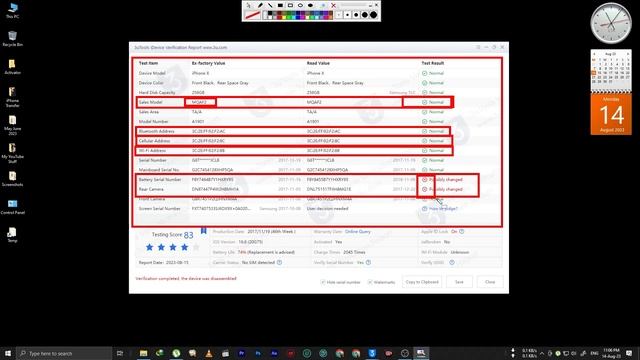640x360 pixels.
Task: Click the Windows Start button
Action: tap(8, 353)
